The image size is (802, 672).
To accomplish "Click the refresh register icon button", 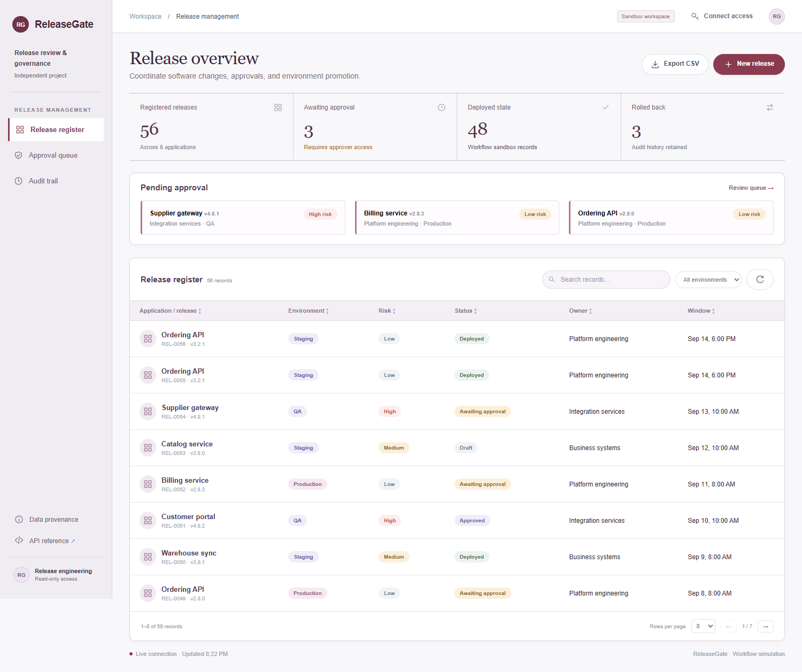I will coord(760,280).
